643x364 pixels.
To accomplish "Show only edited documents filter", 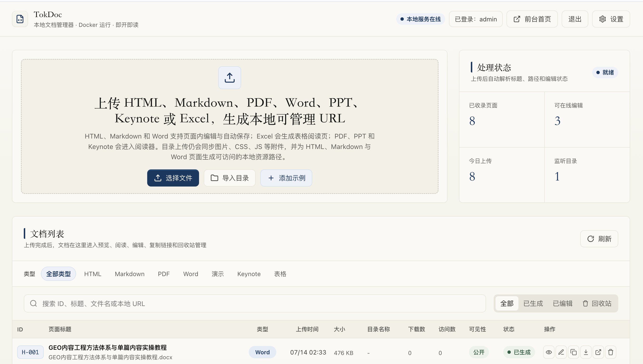I will pos(562,303).
